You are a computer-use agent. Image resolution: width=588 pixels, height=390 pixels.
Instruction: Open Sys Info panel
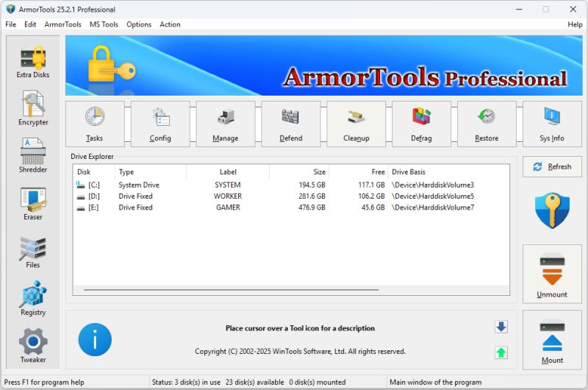(x=551, y=124)
